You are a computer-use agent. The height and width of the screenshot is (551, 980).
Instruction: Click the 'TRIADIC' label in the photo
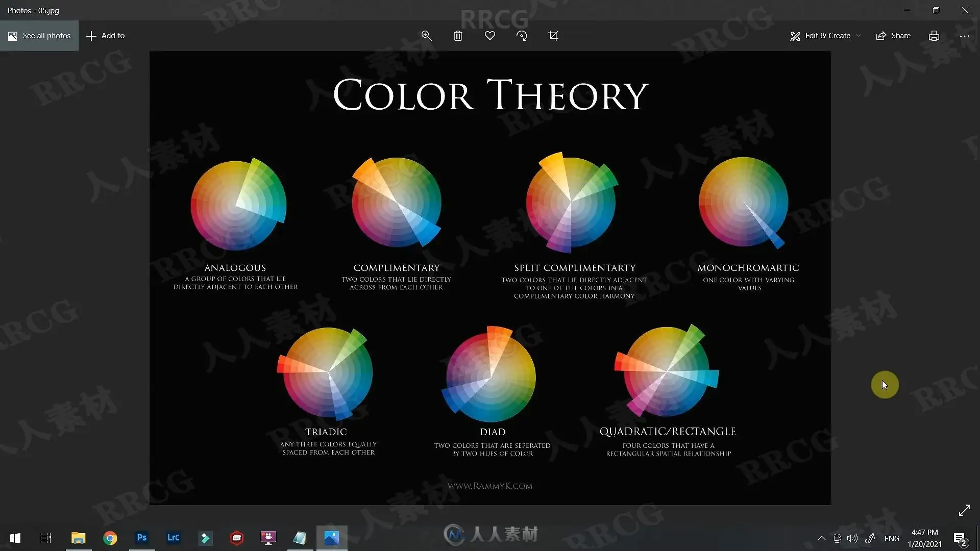(326, 432)
